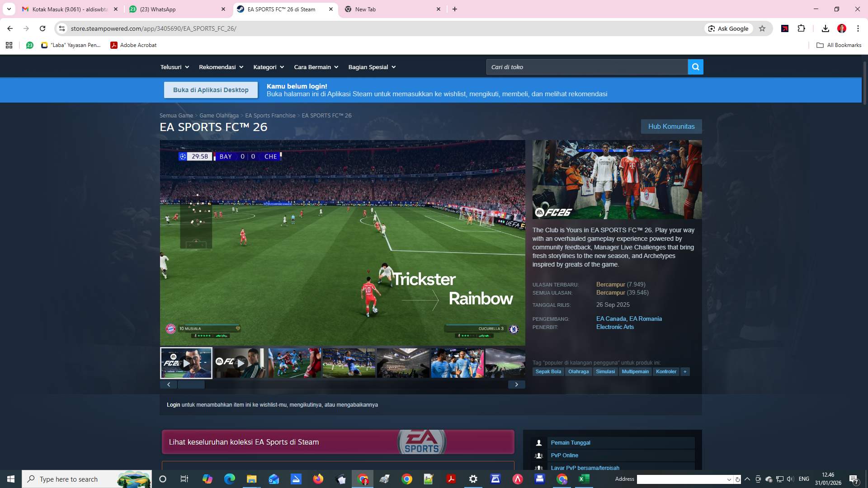Open Excel from the taskbar
The image size is (868, 488).
(584, 479)
